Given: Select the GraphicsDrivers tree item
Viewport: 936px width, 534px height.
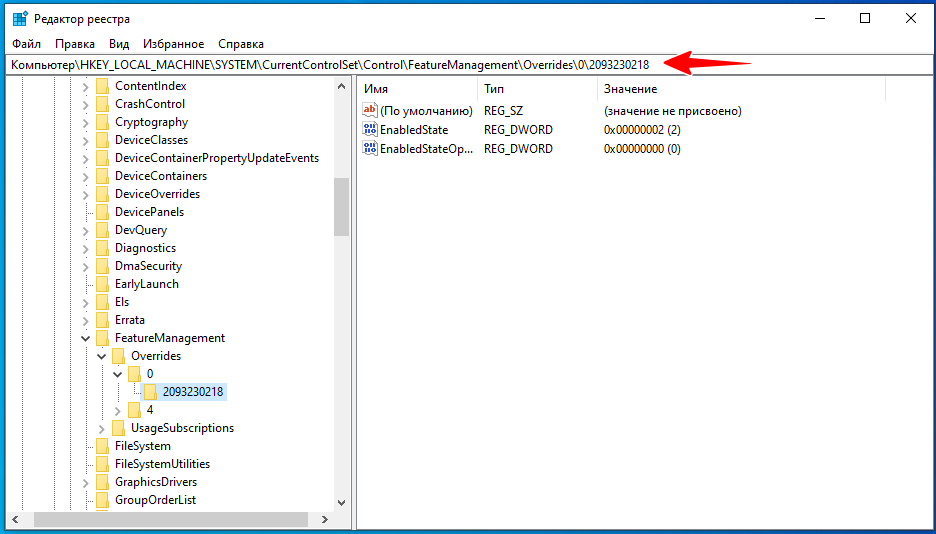Looking at the screenshot, I should point(156,481).
